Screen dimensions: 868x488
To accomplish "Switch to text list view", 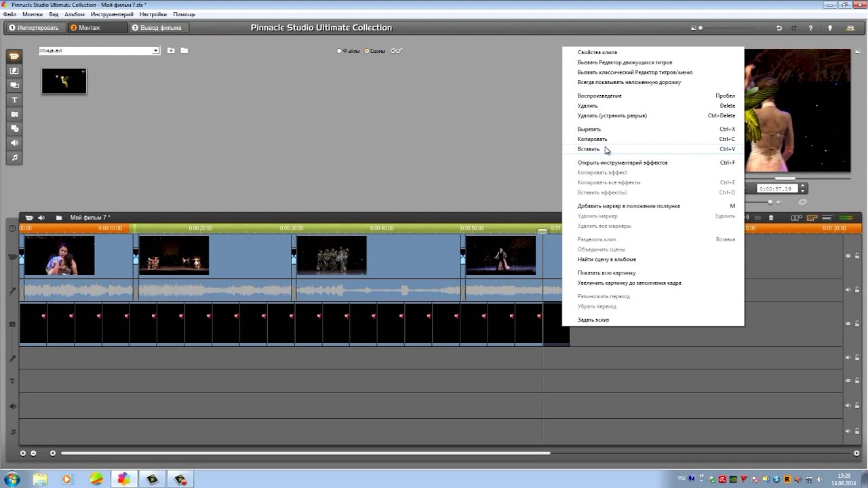I will point(827,218).
